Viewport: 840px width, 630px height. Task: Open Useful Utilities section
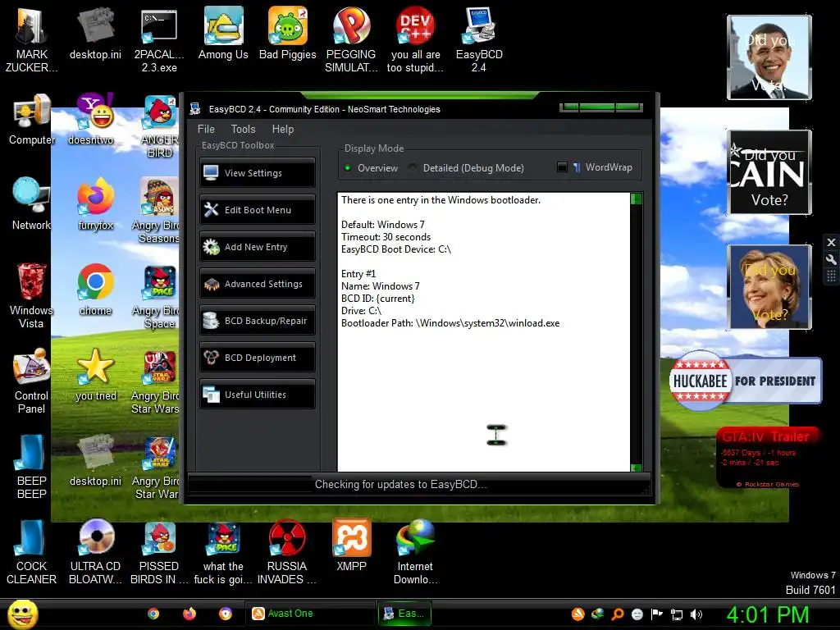pyautogui.click(x=257, y=395)
